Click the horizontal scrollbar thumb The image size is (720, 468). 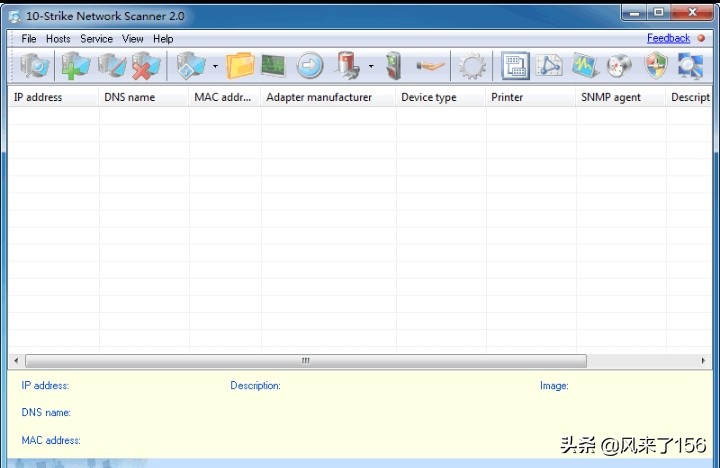(x=306, y=361)
